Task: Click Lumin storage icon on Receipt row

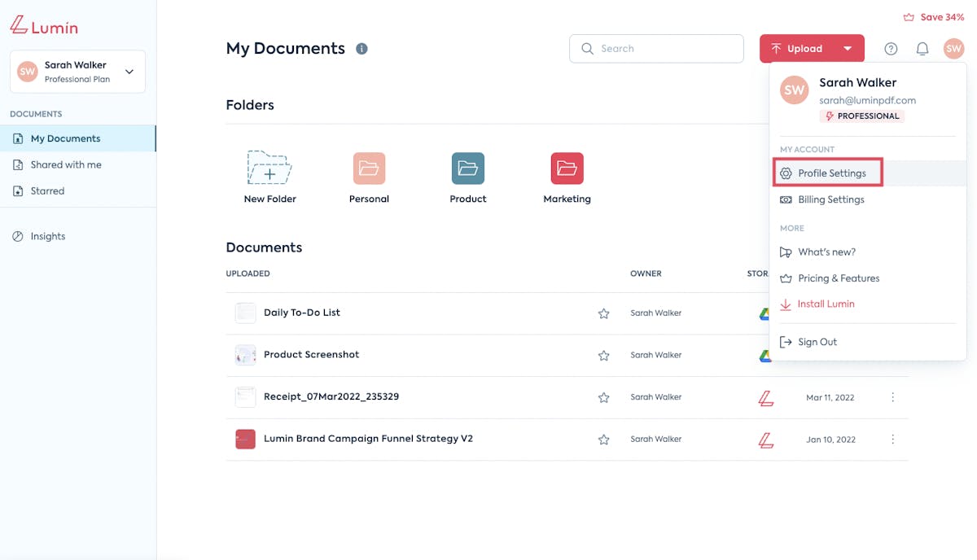Action: [x=765, y=398]
